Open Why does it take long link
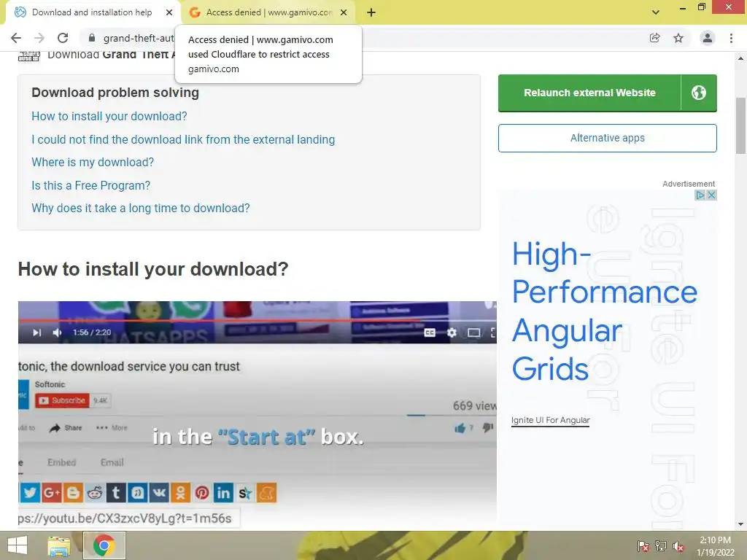 pos(141,208)
